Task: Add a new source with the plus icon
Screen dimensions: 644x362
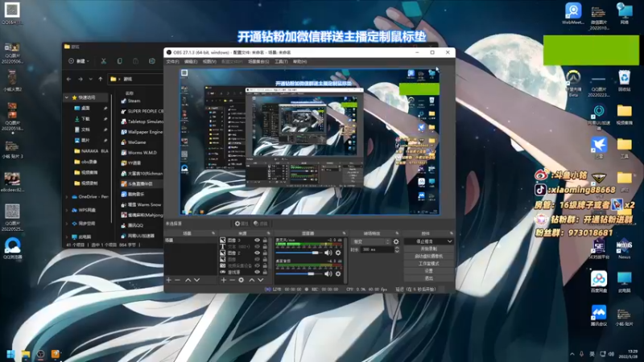Action: click(224, 280)
